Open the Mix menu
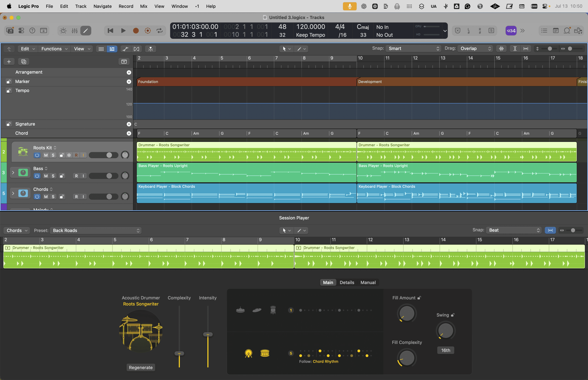This screenshot has height=380, width=588. 144,6
